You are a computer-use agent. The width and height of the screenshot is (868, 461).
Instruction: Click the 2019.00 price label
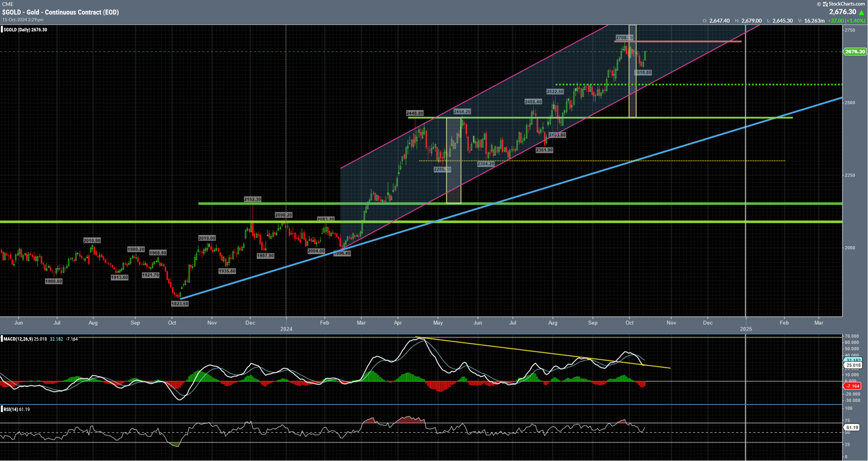point(207,238)
